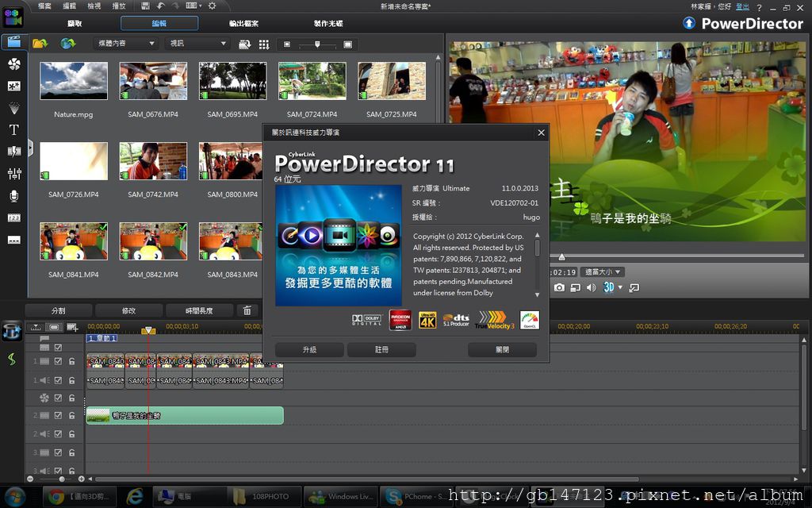Take preview snapshot with camera icon
The image size is (812, 508).
pos(559,287)
